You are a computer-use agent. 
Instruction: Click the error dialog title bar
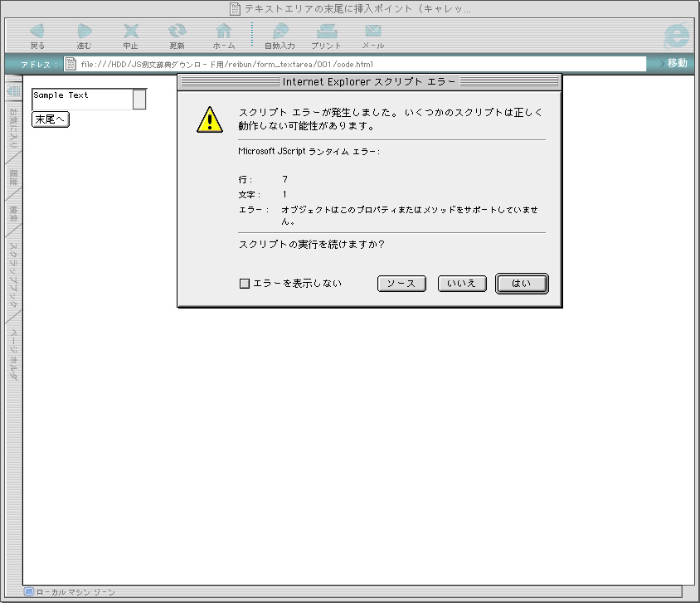370,81
